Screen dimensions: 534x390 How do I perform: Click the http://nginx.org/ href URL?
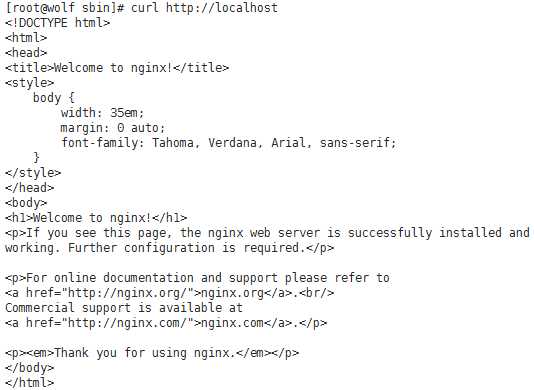point(130,293)
